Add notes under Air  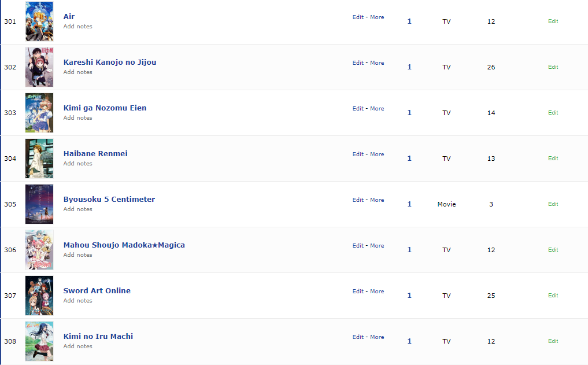(x=77, y=27)
